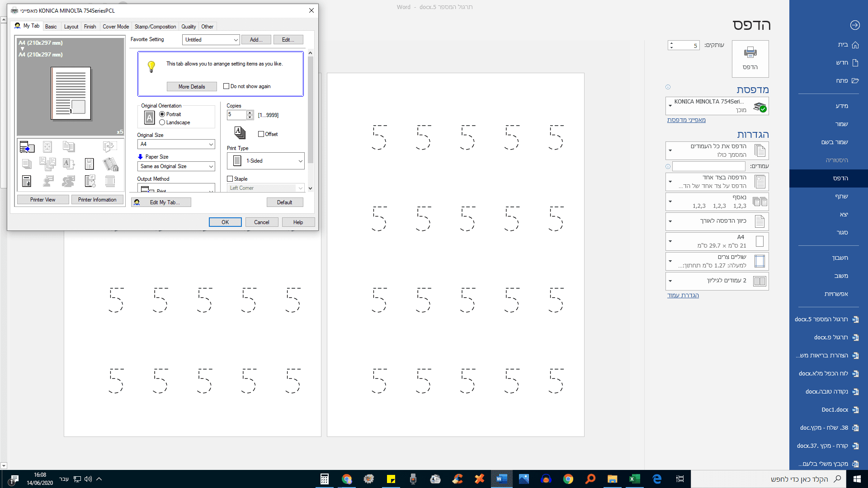
Task: Click the large Print button with printer icon
Action: pos(750,58)
